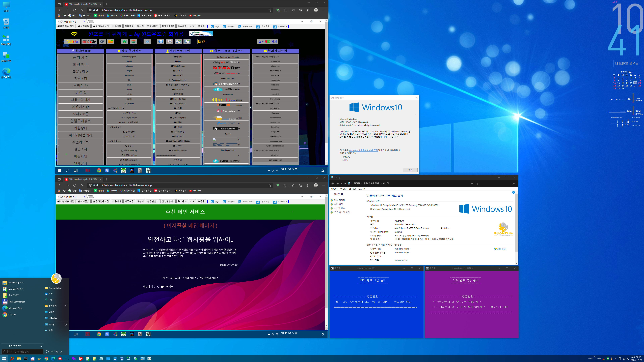
Task: Open the 편집(E) menu in the 시스템 window
Action: pyautogui.click(x=343, y=189)
